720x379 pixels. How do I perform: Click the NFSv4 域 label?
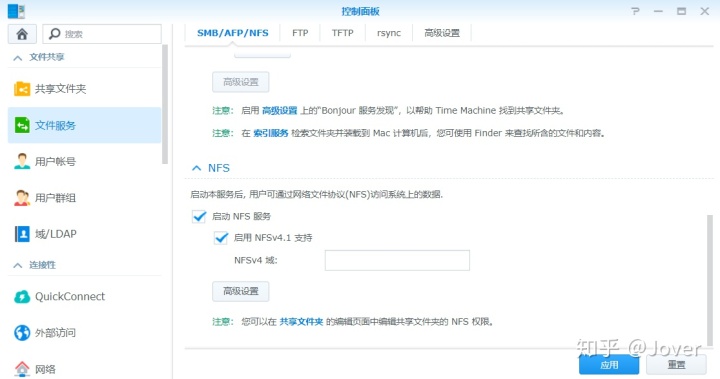pos(256,260)
